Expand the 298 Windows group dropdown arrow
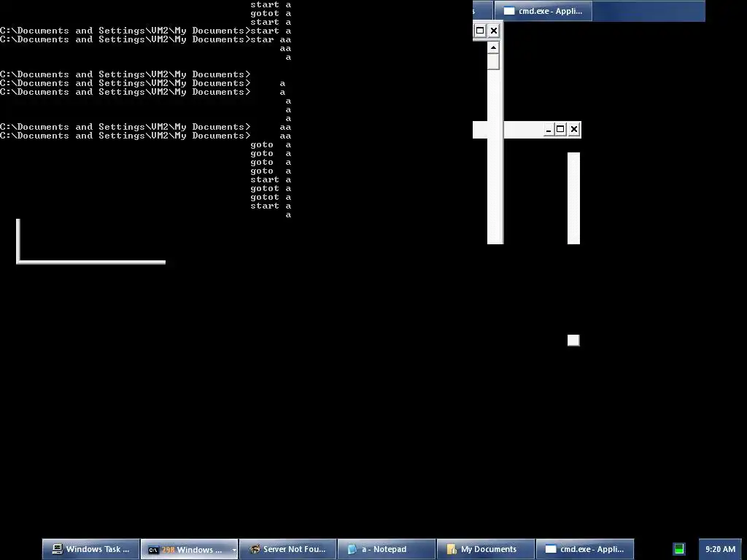747x560 pixels. (234, 550)
